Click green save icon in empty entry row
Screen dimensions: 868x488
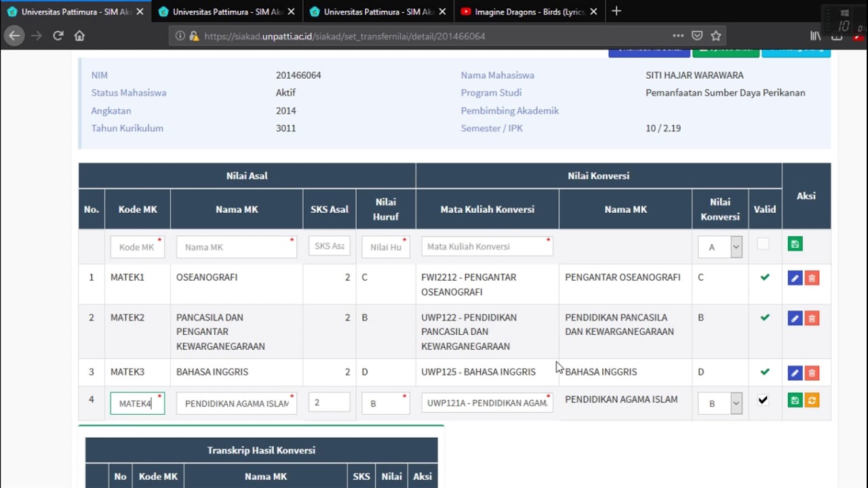coord(795,244)
